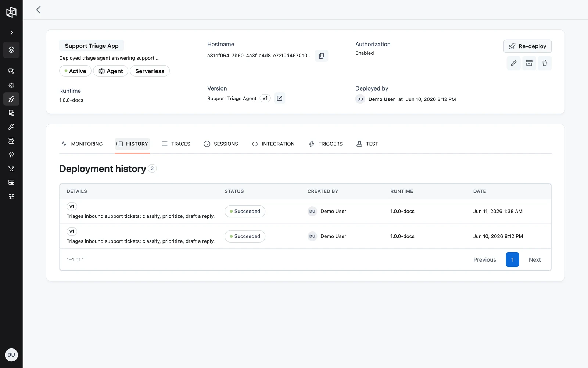Click the 1.0.0-docs runtime in Jun 11 row
This screenshot has height=368, width=588.
pyautogui.click(x=402, y=211)
